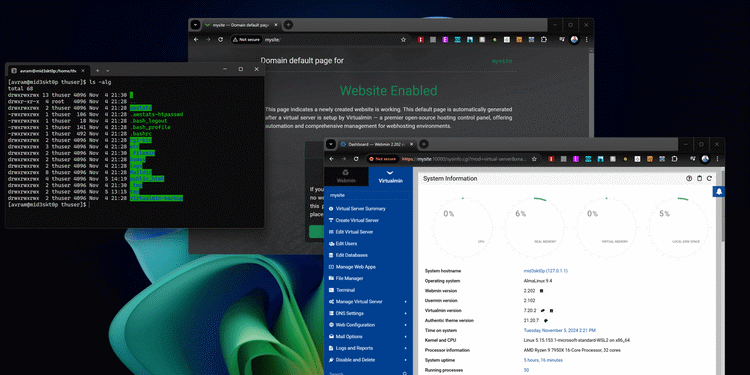The image size is (750, 375).
Task: Click the Local Disk Space gauge
Action: (x=678, y=227)
